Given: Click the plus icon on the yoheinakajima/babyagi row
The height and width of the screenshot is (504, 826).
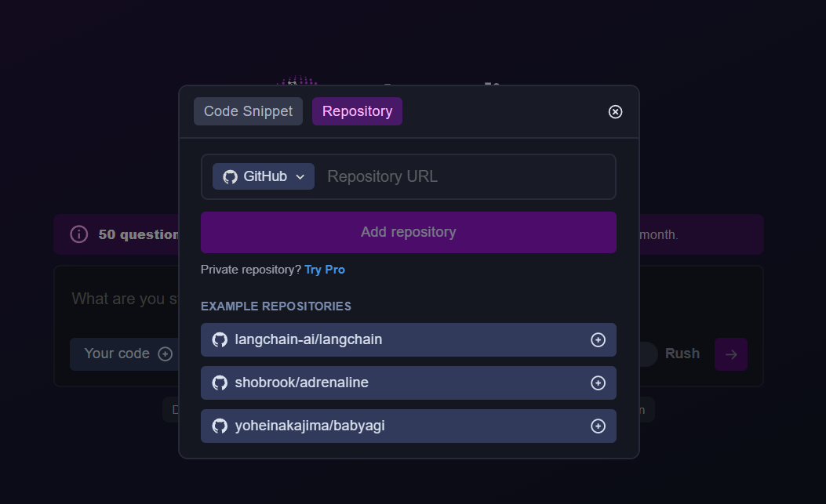Looking at the screenshot, I should pos(598,426).
